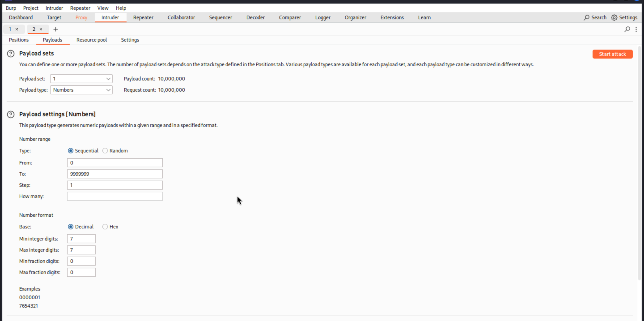Open the Intruder menu in menu bar
Screen dimensions: 644x321
[54, 8]
